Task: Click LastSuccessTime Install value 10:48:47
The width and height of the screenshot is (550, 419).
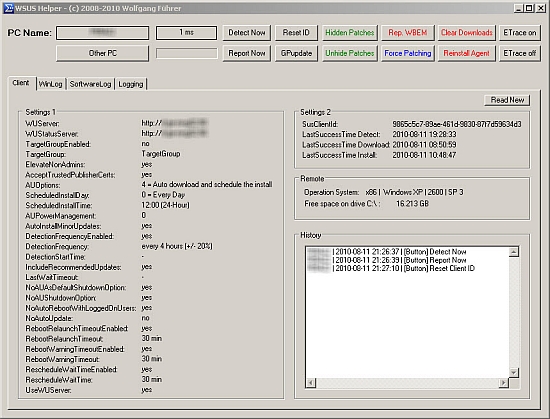Action: click(x=424, y=155)
